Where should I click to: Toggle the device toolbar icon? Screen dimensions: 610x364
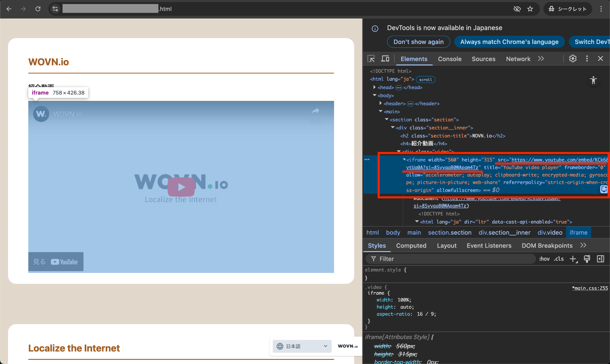pos(385,59)
